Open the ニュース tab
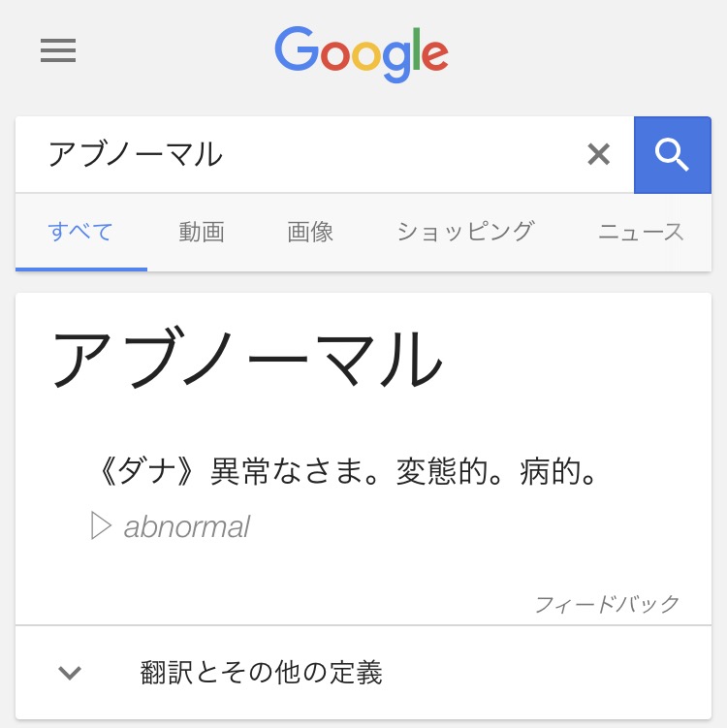 click(x=641, y=233)
